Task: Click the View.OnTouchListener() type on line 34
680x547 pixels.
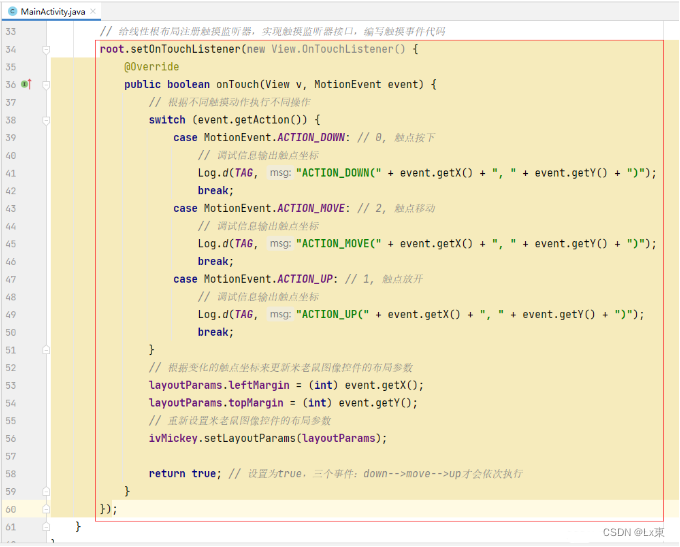Action: 338,49
